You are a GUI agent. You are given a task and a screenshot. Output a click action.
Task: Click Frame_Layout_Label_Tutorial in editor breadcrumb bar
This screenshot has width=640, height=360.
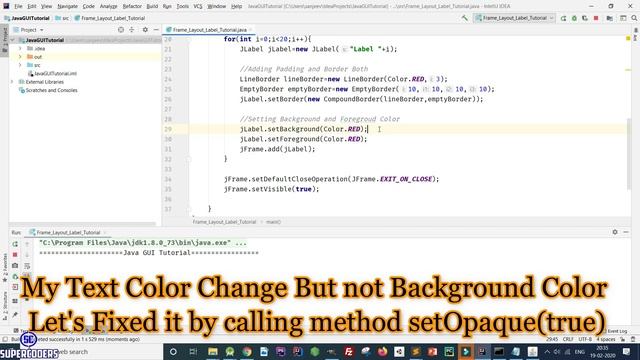click(224, 222)
